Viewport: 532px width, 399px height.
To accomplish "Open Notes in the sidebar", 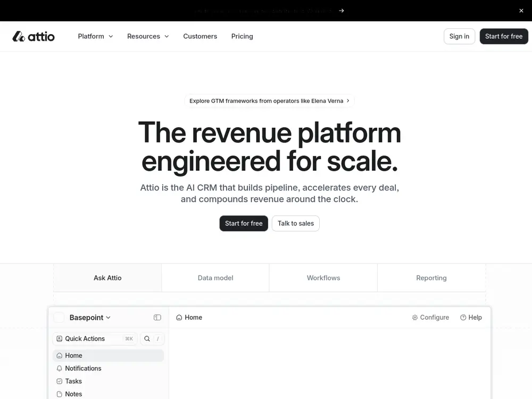I will pos(108,394).
